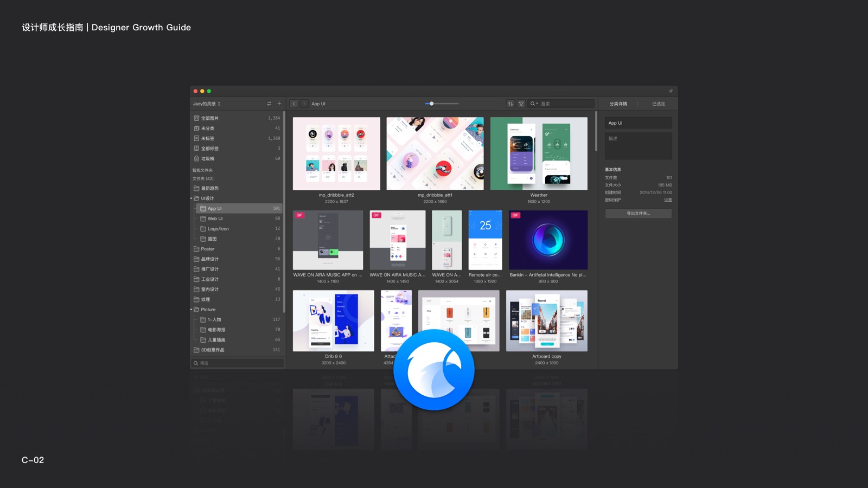The width and height of the screenshot is (868, 488).
Task: Open the 垃圾桶 trash item
Action: (x=208, y=159)
